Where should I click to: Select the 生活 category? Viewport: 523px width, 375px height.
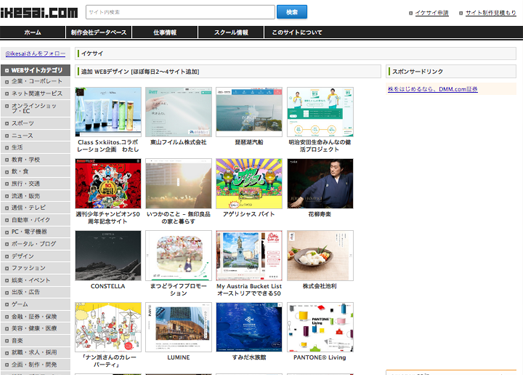(x=35, y=147)
